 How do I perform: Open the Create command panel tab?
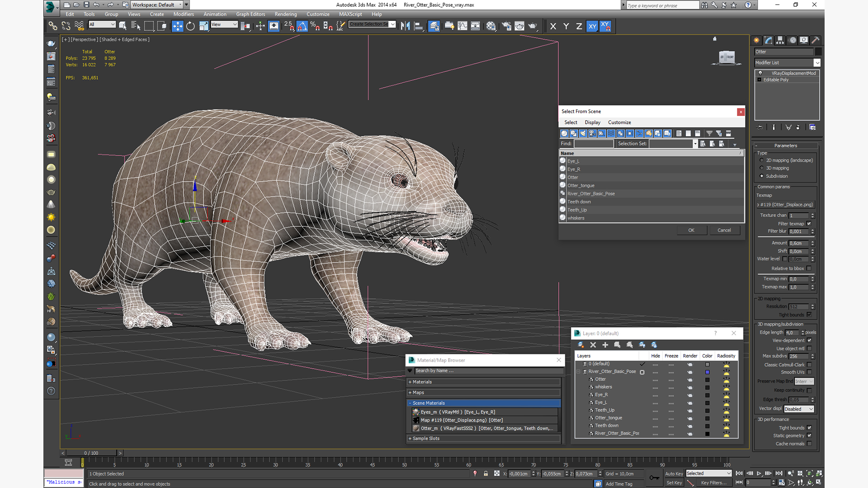pyautogui.click(x=757, y=40)
